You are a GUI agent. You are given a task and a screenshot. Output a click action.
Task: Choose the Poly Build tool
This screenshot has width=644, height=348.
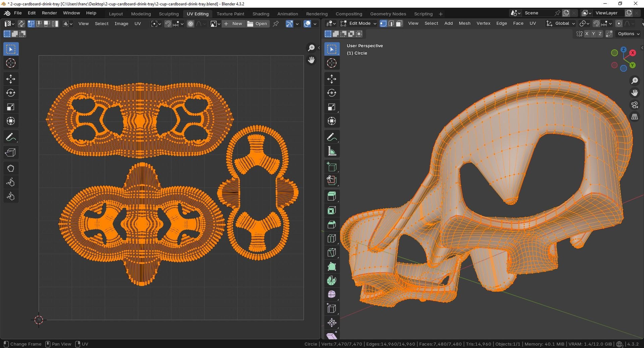pyautogui.click(x=332, y=267)
